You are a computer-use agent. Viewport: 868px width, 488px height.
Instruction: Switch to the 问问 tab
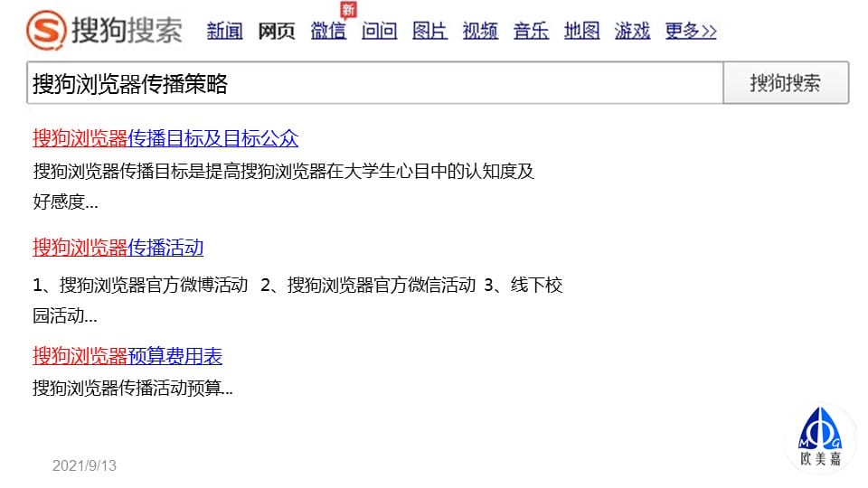379,31
